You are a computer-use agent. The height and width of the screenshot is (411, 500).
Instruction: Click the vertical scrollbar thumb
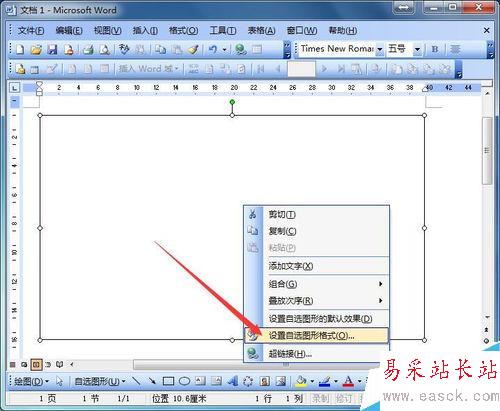(x=487, y=150)
